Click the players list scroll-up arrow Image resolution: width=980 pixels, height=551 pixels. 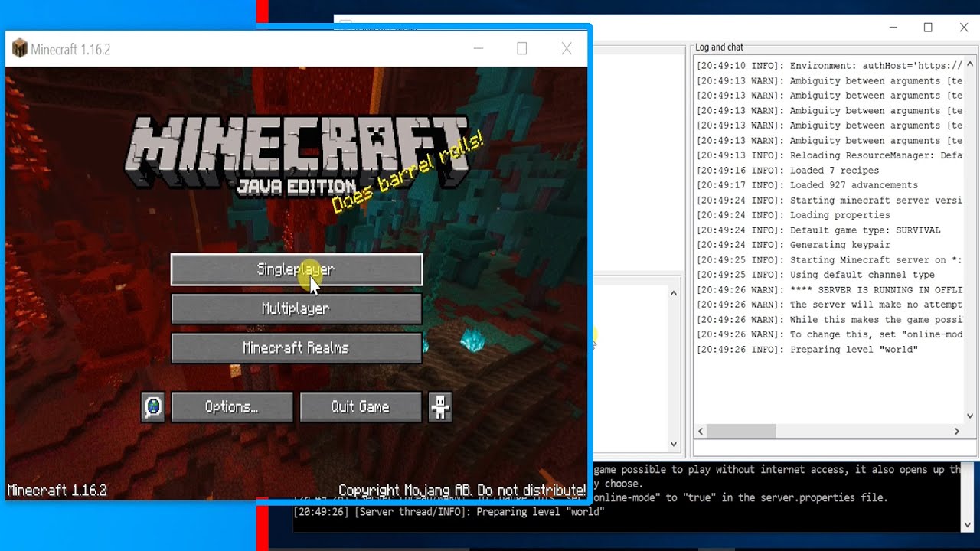(x=674, y=293)
